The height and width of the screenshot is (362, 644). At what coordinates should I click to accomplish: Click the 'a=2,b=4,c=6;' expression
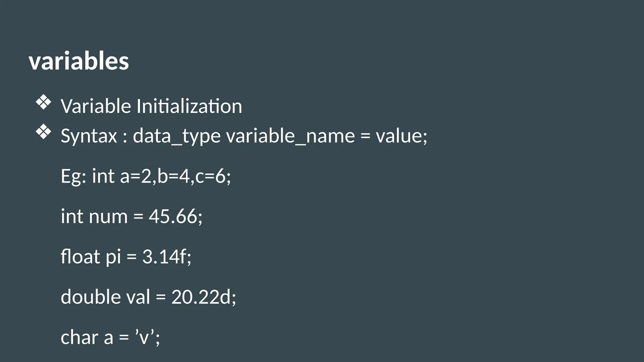175,176
